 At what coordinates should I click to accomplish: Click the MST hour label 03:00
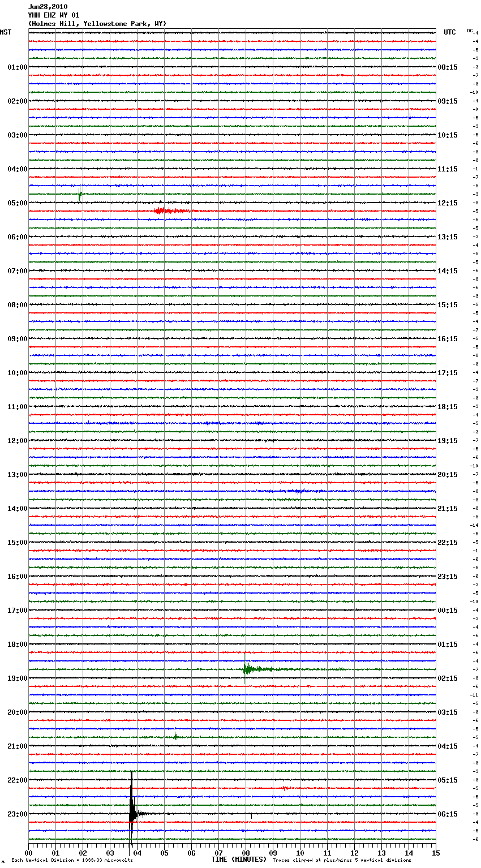pos(18,135)
